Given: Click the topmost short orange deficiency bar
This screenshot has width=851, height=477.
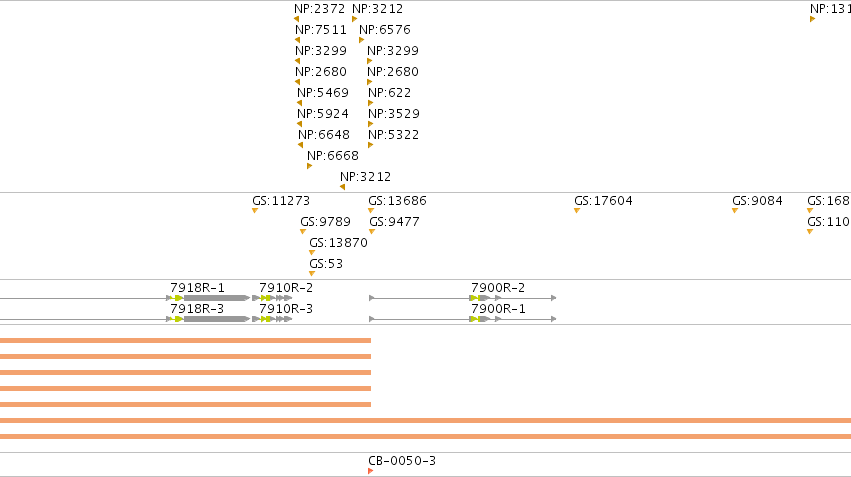Looking at the screenshot, I should click(186, 341).
